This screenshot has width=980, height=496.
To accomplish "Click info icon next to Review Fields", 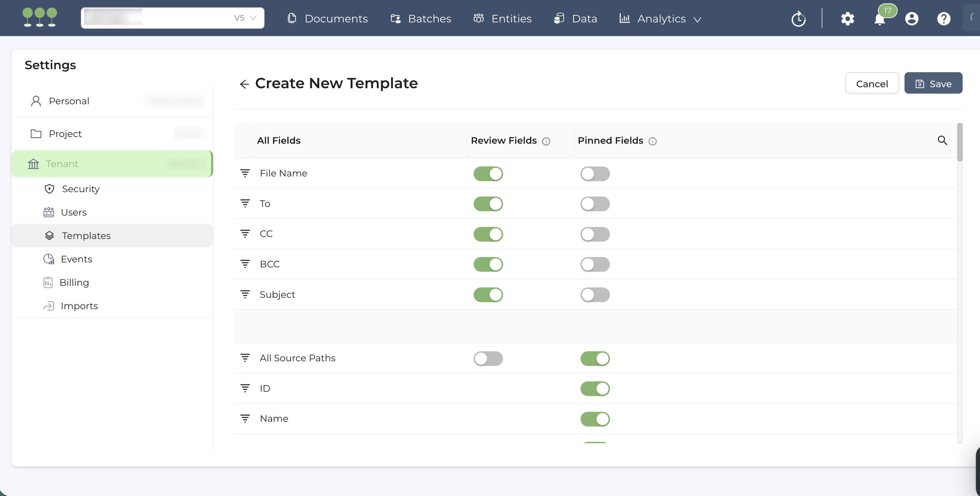I will click(546, 142).
